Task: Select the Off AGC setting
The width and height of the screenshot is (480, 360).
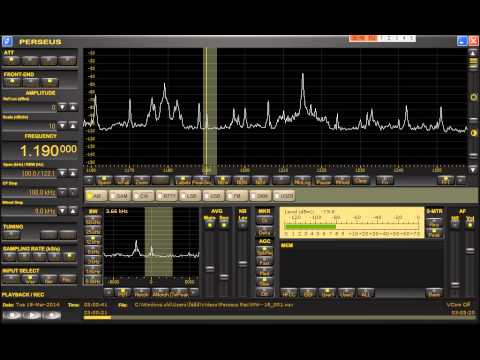Action: (264, 293)
